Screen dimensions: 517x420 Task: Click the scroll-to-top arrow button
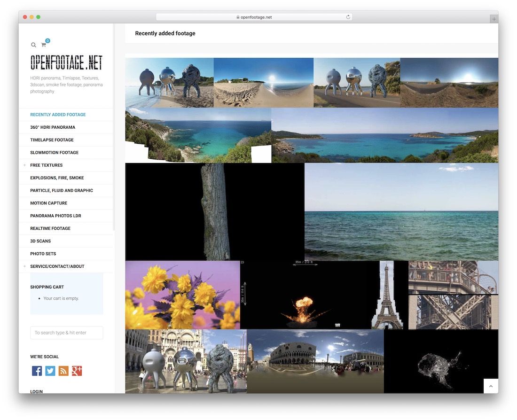(491, 386)
